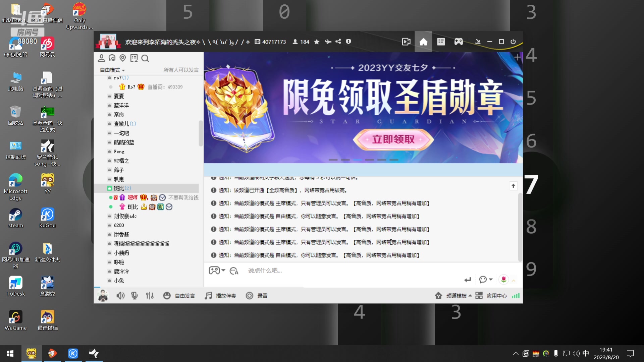Select a carousel page dot under banner
The height and width of the screenshot is (362, 644).
358,160
